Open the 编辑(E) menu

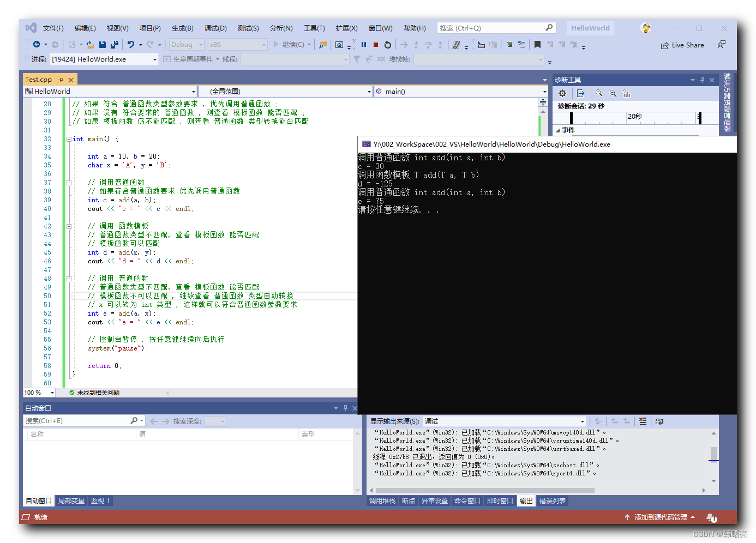coord(85,28)
